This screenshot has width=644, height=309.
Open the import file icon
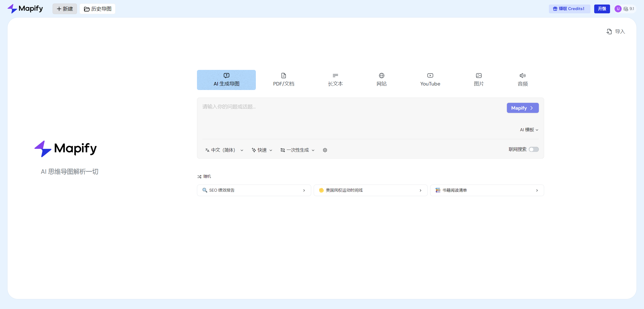coord(609,31)
